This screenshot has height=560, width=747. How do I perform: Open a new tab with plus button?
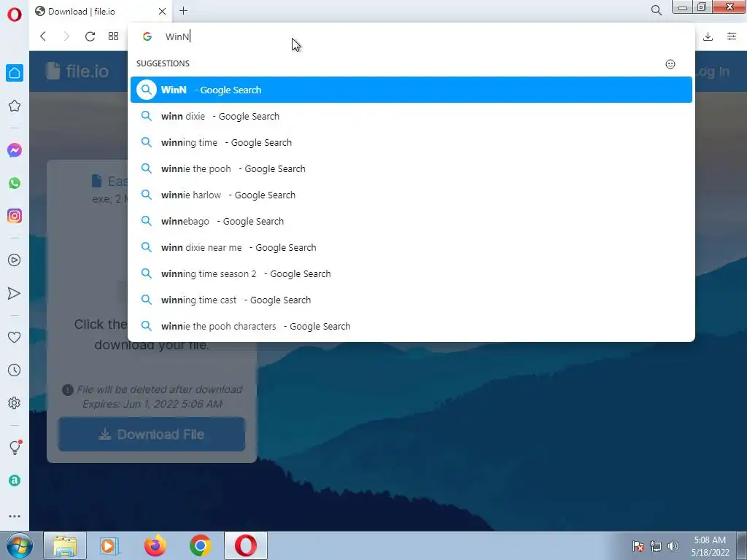tap(183, 10)
